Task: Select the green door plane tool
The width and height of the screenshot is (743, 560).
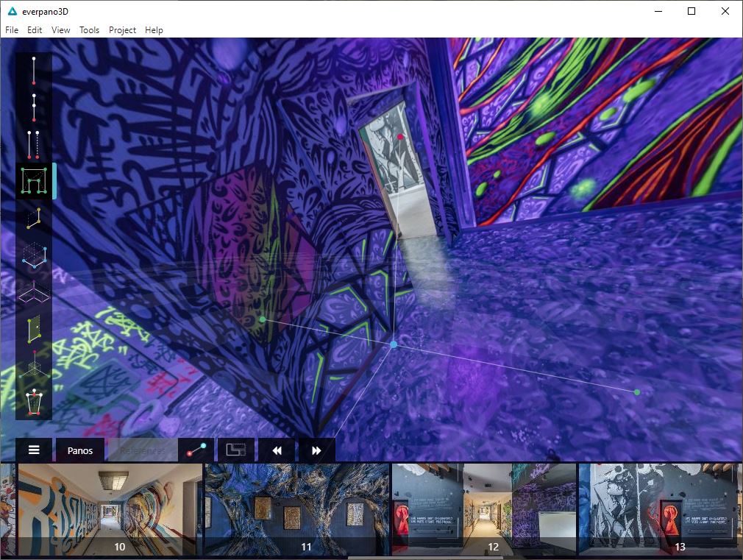Action: 34,328
